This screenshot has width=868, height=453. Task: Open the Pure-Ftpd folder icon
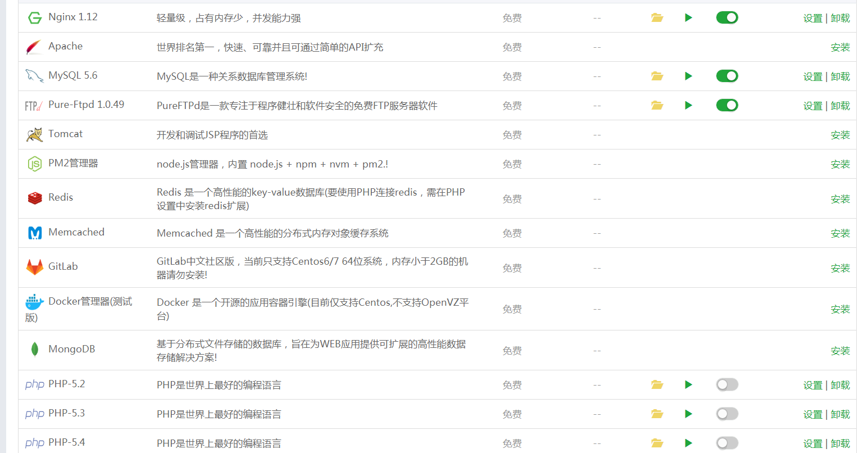657,106
